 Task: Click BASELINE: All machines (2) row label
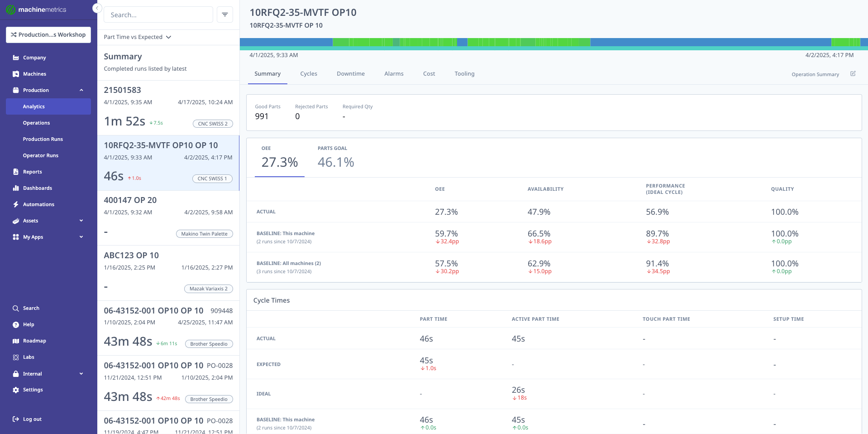pyautogui.click(x=289, y=263)
